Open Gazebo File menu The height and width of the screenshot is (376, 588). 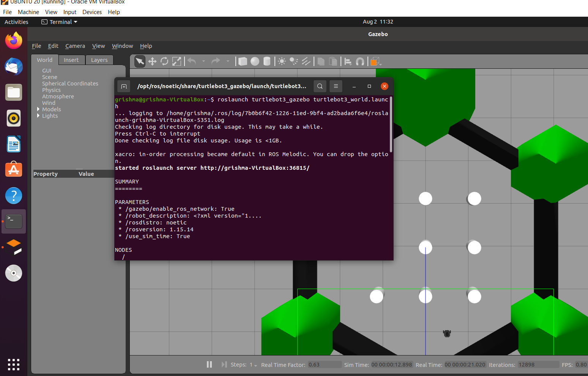tap(36, 46)
